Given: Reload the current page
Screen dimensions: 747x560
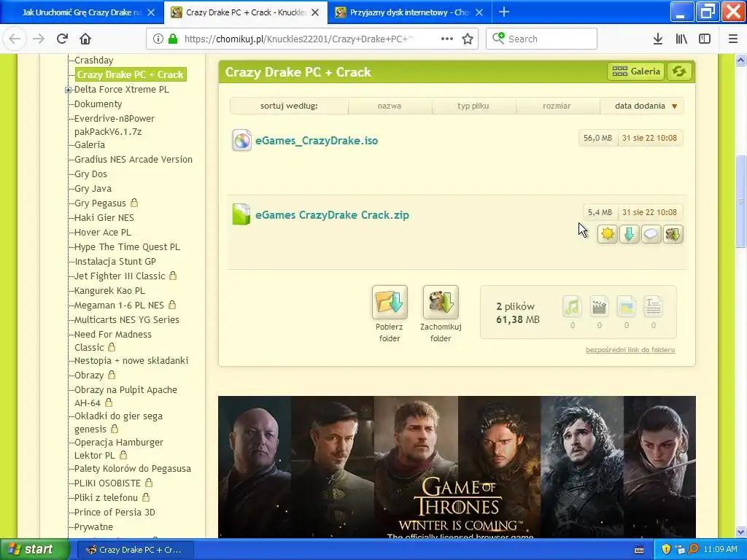Looking at the screenshot, I should tap(62, 39).
